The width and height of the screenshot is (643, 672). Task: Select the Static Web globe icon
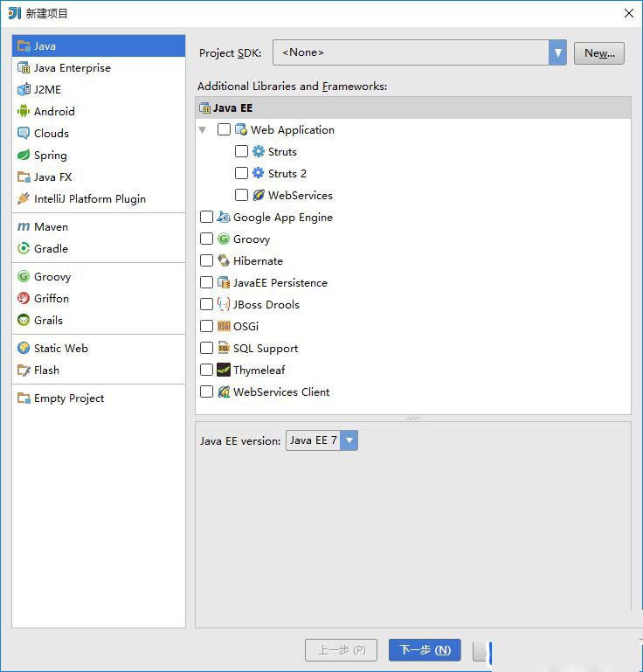tap(24, 348)
